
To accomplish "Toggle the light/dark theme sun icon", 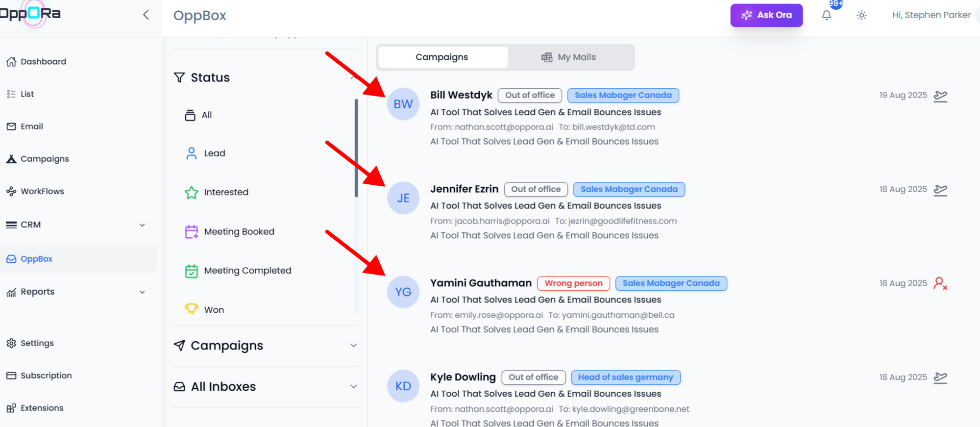I will point(861,15).
